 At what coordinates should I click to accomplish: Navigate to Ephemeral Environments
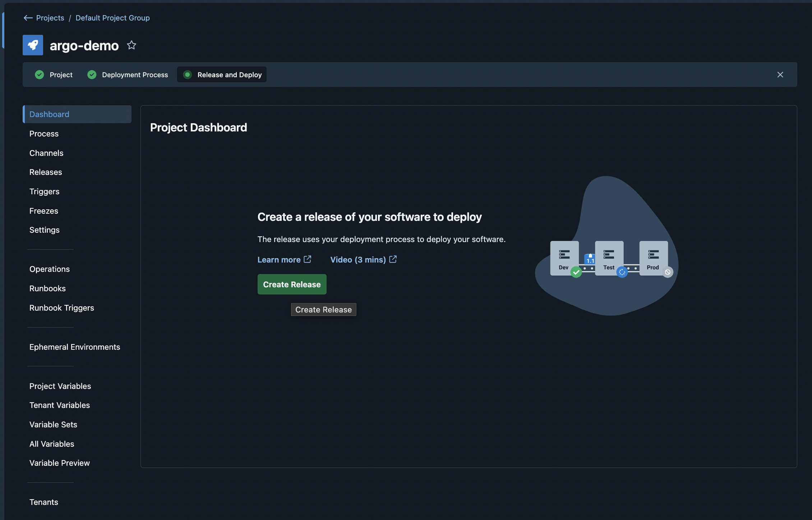(x=75, y=347)
